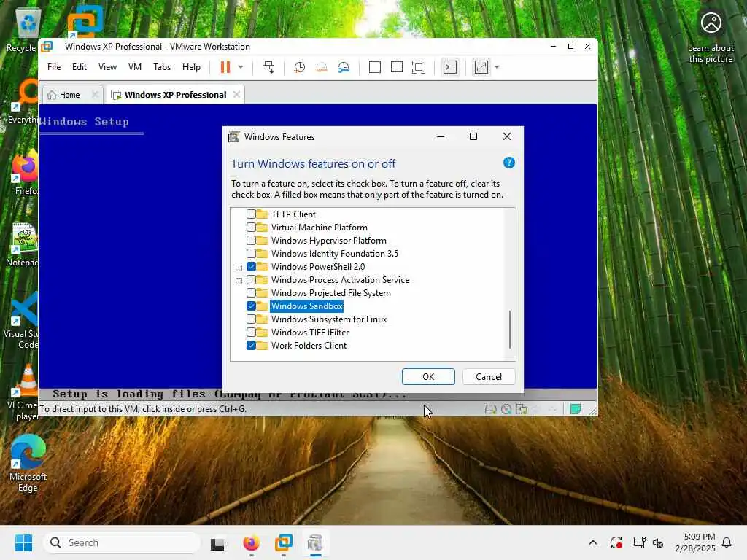Check Windows Process Activation Service checkbox

click(x=251, y=280)
